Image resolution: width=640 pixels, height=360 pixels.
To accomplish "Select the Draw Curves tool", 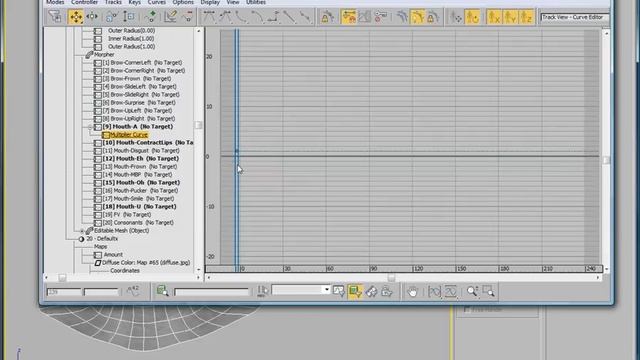I will [x=171, y=17].
